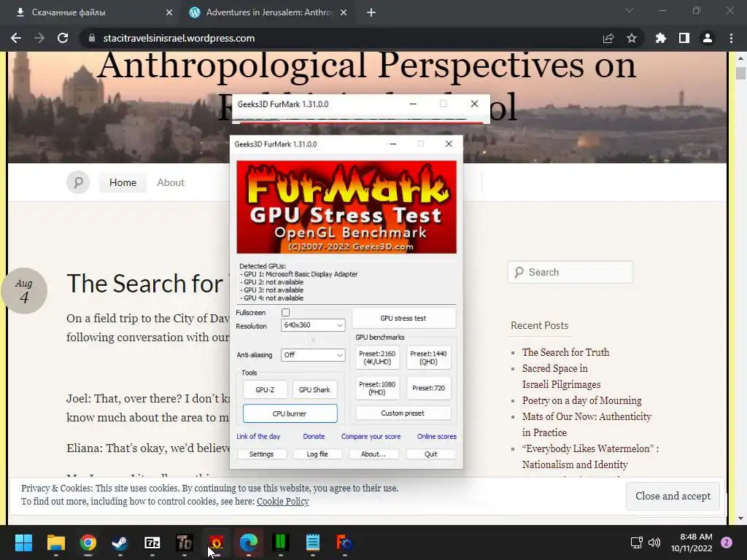Run Preset:720 benchmark

(428, 388)
